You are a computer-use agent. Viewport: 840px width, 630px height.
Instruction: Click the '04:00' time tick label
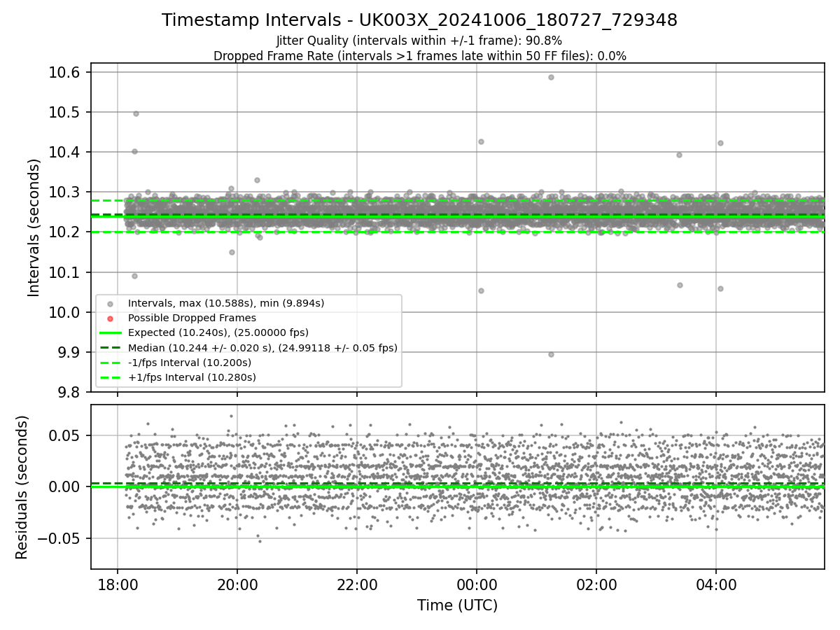715,584
